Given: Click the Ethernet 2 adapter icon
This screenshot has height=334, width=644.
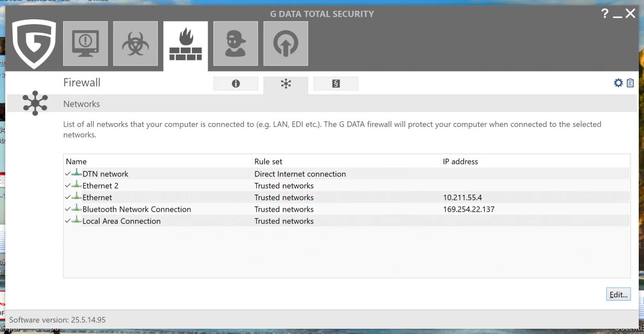Looking at the screenshot, I should tap(76, 185).
